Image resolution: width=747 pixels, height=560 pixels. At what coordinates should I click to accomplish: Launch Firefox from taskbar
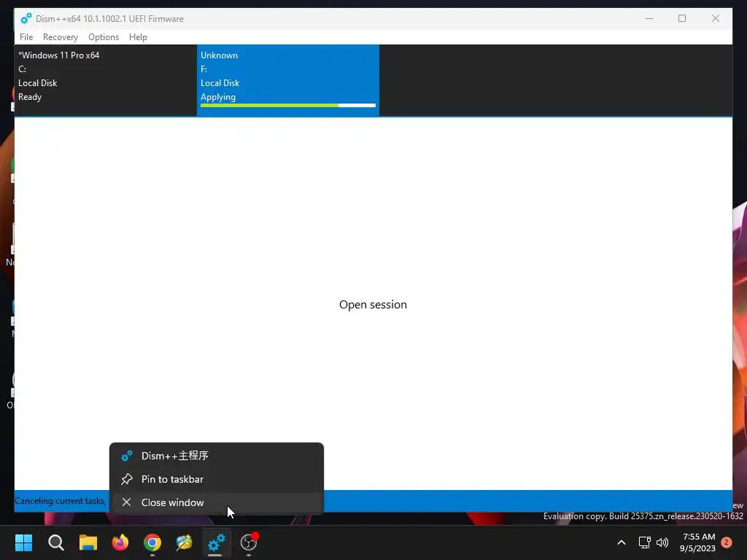120,542
